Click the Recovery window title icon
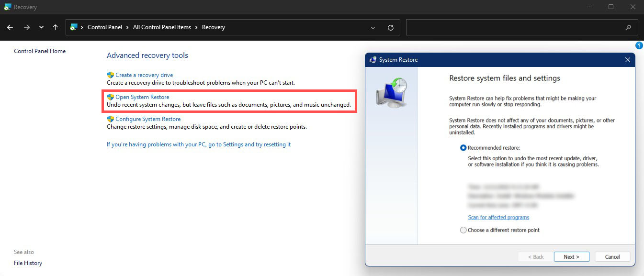Image resolution: width=644 pixels, height=276 pixels. point(8,7)
